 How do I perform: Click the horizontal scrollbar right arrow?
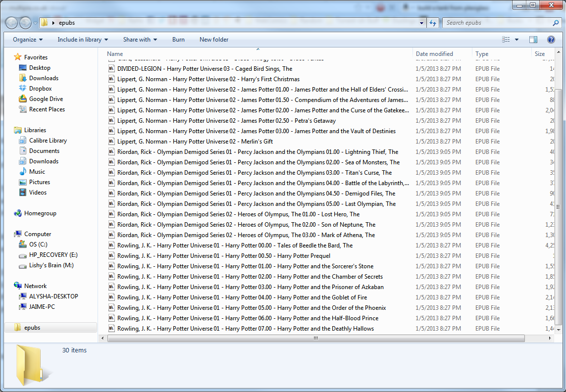coord(550,338)
